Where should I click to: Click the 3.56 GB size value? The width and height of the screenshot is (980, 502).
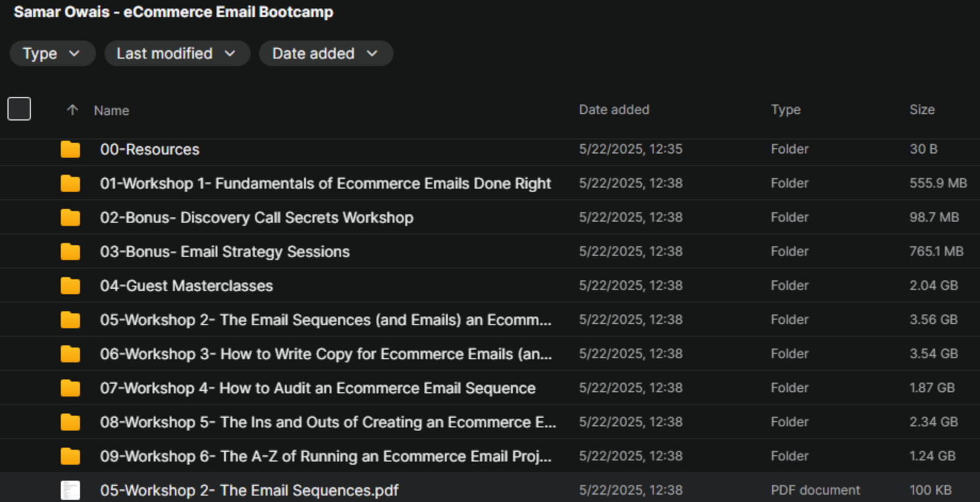point(933,320)
